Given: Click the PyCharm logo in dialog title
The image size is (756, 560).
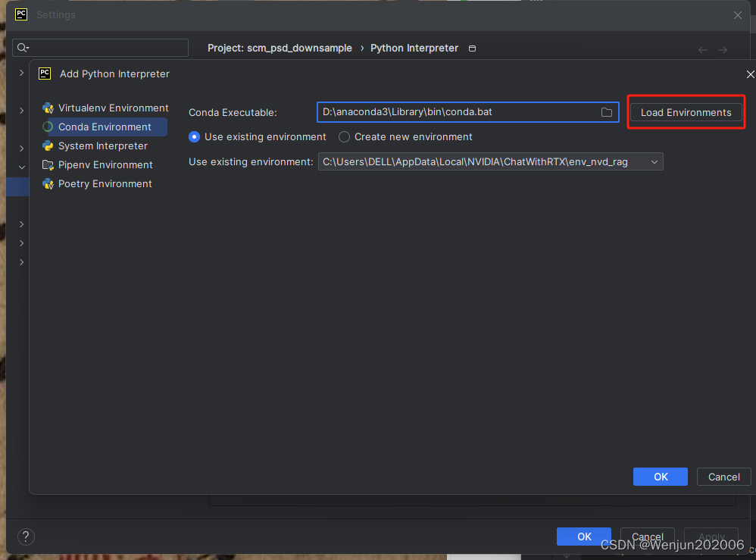Looking at the screenshot, I should click(44, 74).
